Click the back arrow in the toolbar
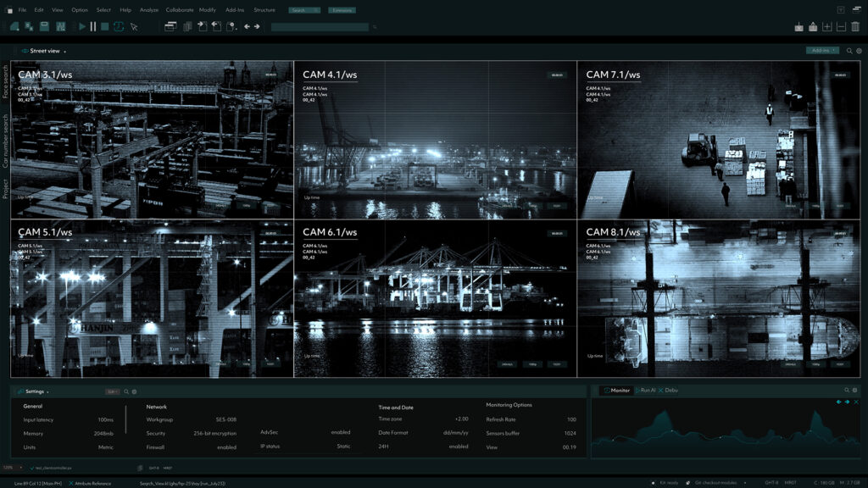 pyautogui.click(x=247, y=27)
